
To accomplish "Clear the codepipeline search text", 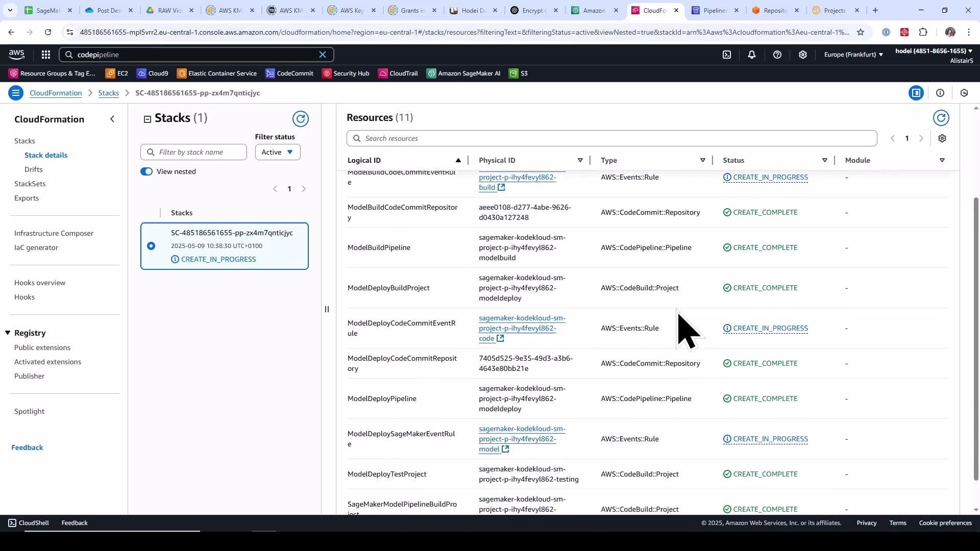I will [x=323, y=55].
